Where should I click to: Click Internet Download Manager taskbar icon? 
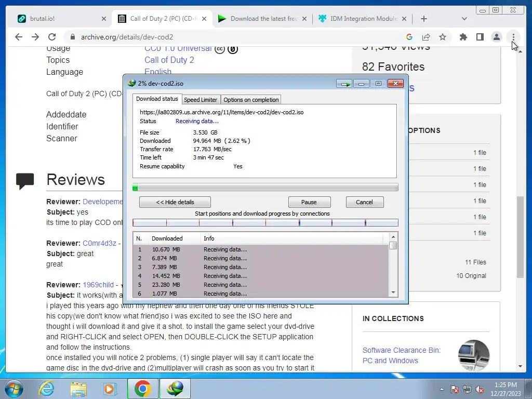pos(175,389)
